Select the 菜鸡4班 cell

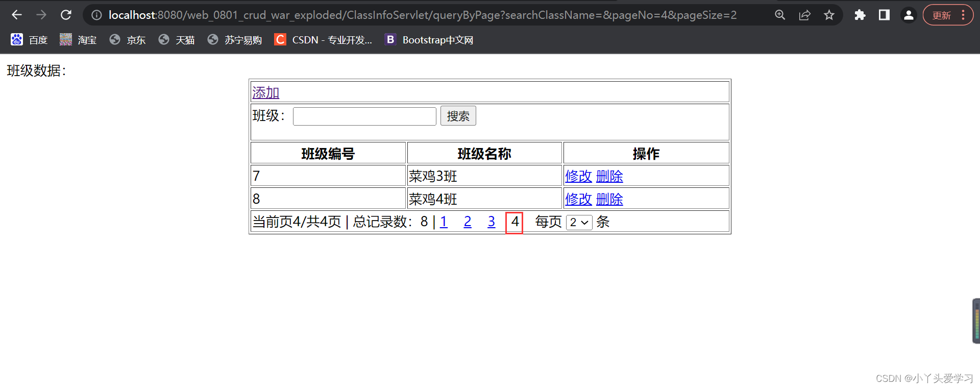coord(484,198)
